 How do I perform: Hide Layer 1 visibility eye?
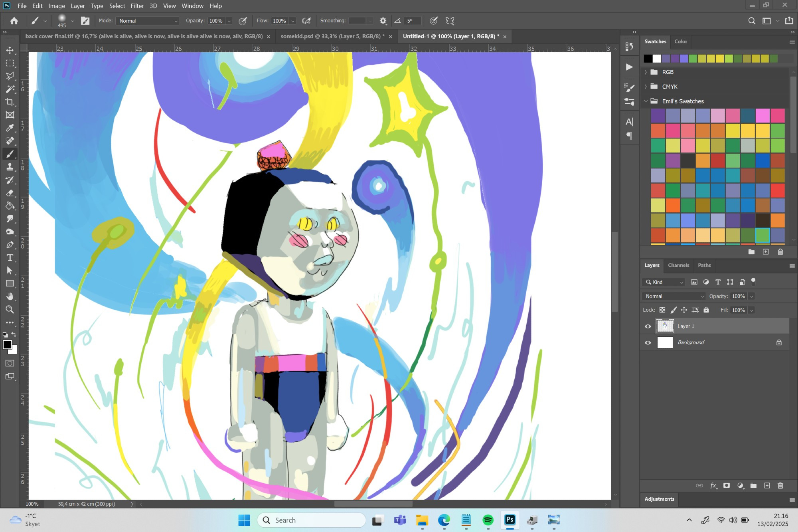pyautogui.click(x=648, y=326)
